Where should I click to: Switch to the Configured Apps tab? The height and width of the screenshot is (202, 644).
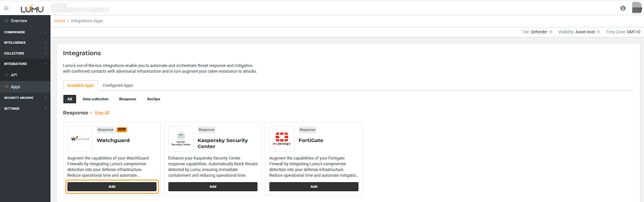point(118,86)
